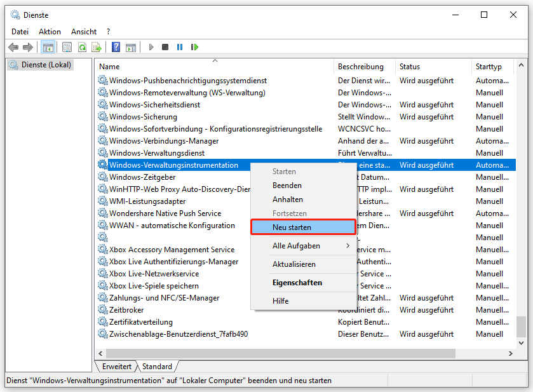Stop the service with the black square icon
The image size is (533, 392).
pyautogui.click(x=165, y=46)
